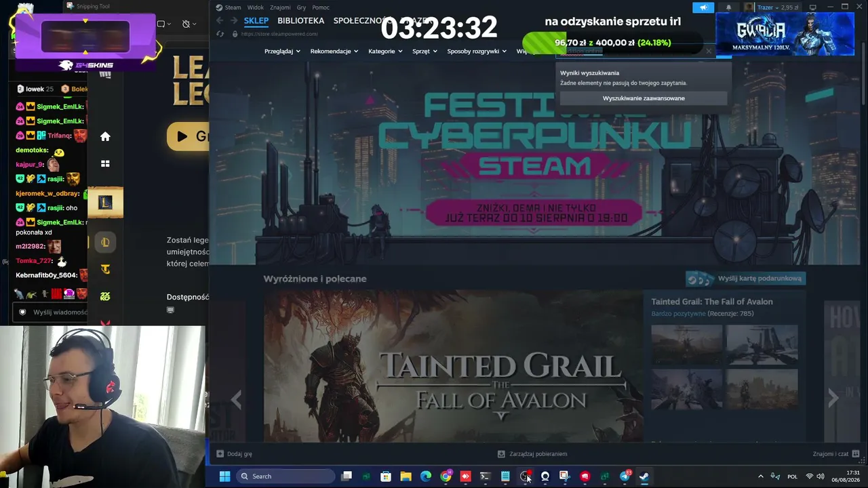
Task: Go back with Steam's back arrow
Action: click(220, 21)
